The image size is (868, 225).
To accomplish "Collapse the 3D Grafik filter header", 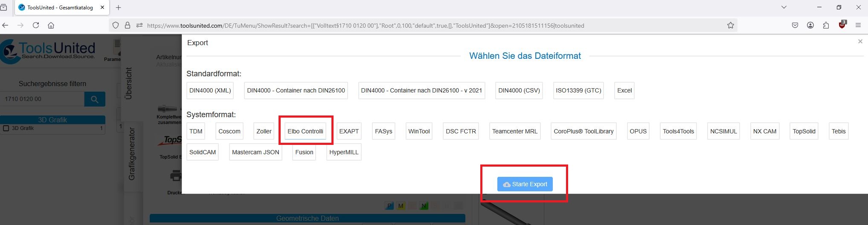I will tap(52, 120).
